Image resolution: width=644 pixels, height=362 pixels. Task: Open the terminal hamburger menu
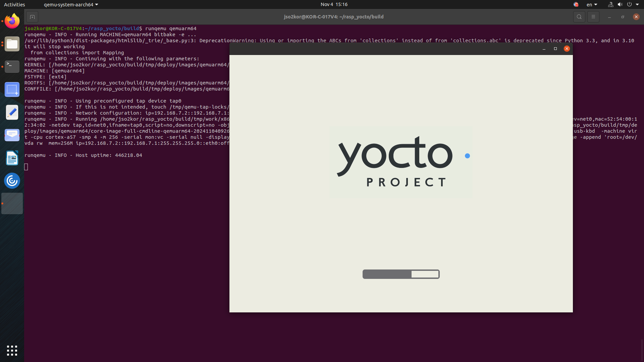(x=593, y=17)
